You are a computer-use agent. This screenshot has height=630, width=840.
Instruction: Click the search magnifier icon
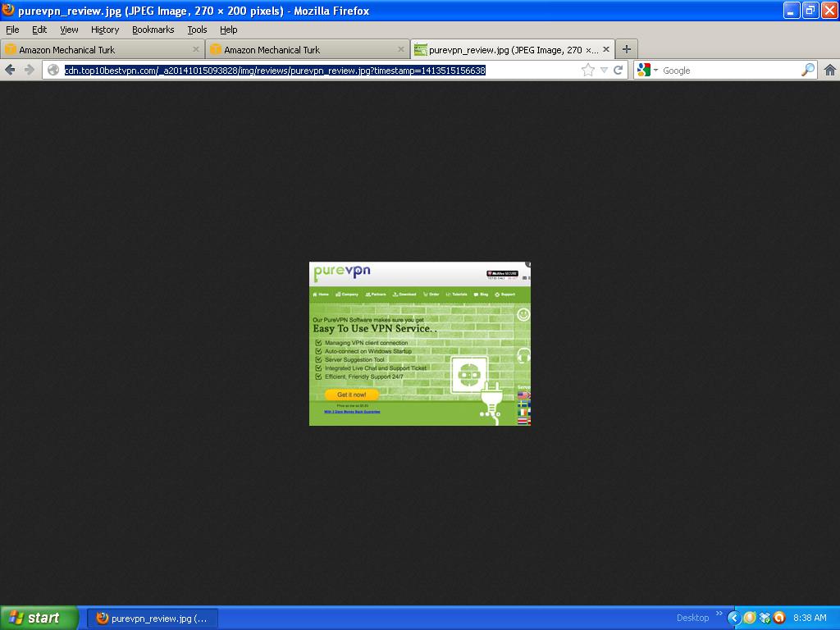(x=807, y=70)
